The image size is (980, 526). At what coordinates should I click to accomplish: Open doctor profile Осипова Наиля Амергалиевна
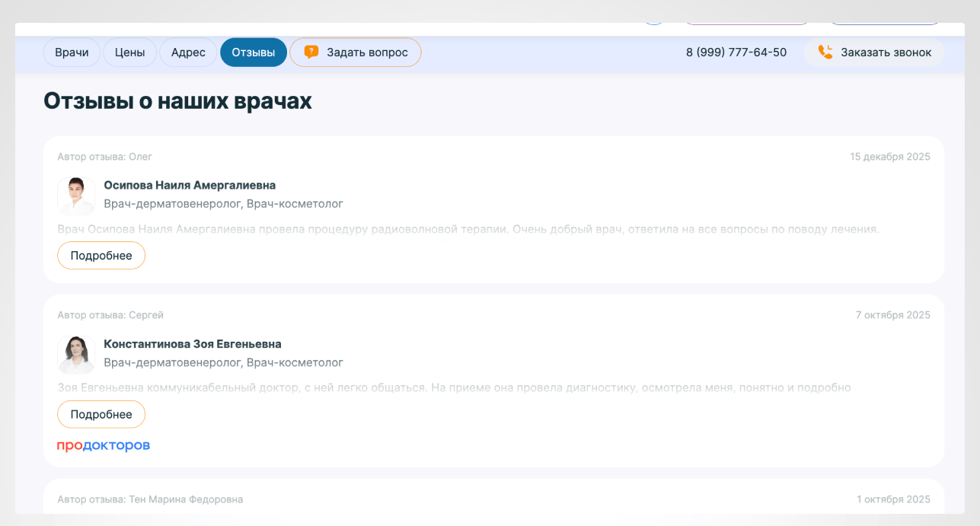pos(190,185)
